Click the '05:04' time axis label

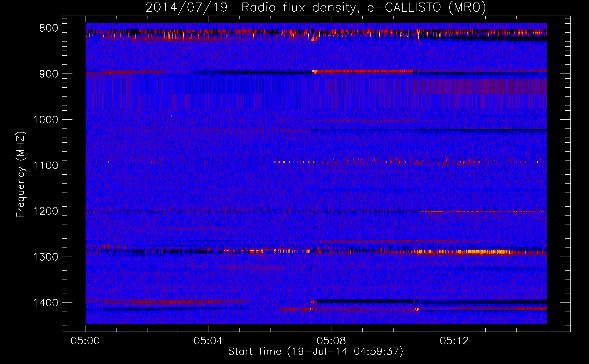click(x=208, y=341)
